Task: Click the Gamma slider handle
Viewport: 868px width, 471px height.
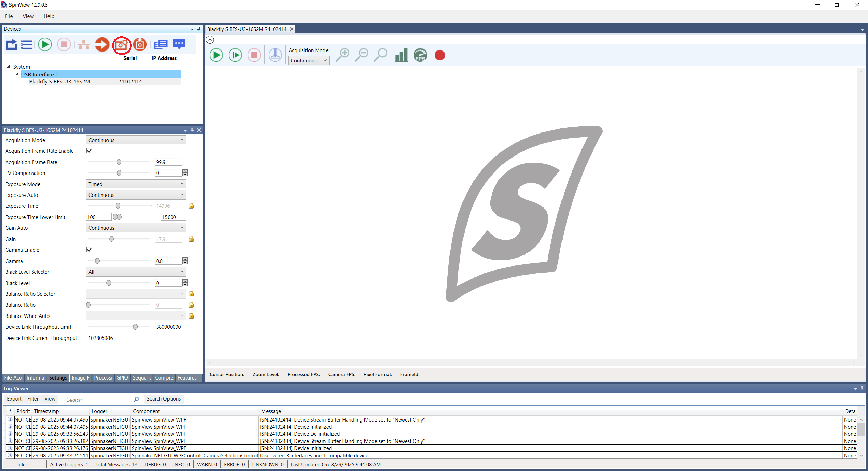Action: [x=97, y=261]
